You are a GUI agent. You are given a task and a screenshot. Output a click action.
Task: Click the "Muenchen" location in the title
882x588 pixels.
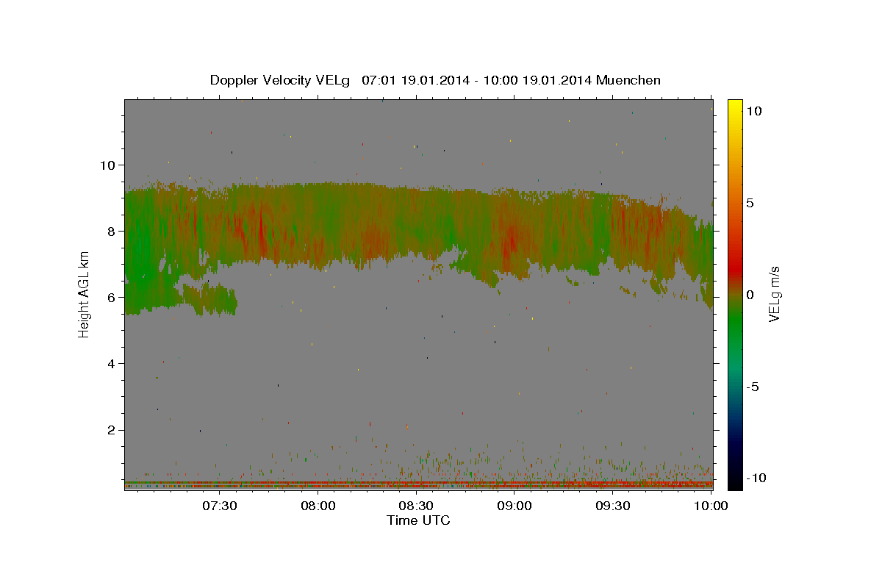pos(629,80)
